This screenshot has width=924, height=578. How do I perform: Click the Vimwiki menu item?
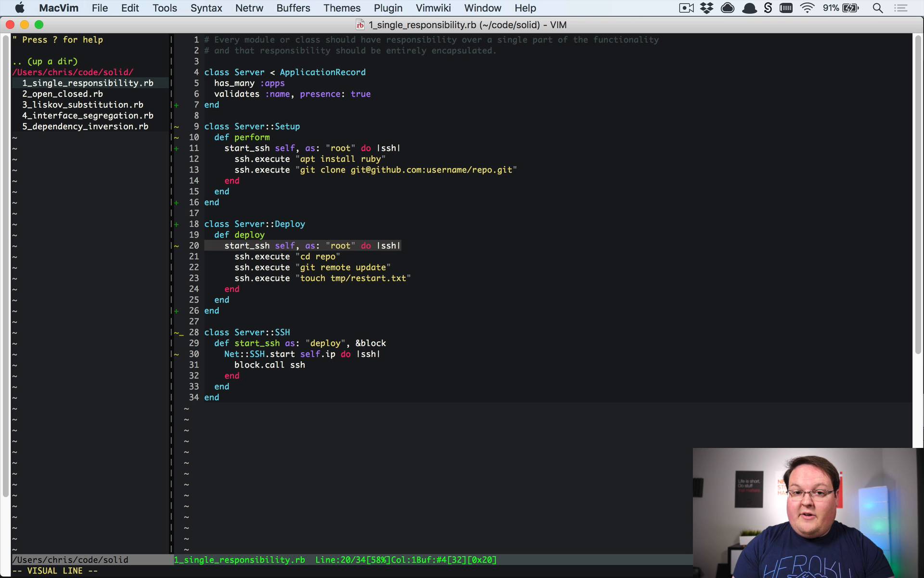[433, 7]
